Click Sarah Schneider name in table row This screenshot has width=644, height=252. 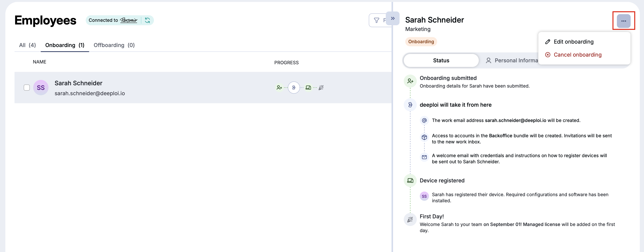[x=78, y=83]
